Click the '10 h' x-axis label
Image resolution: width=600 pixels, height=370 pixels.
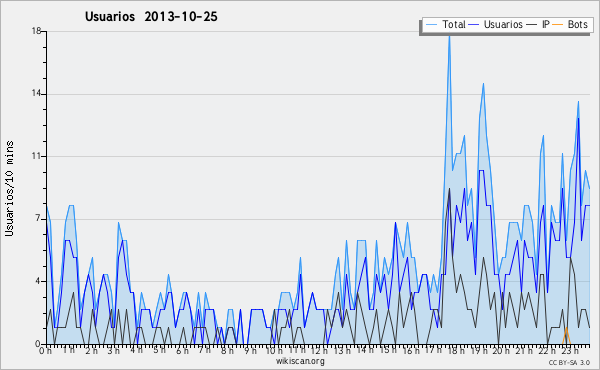[x=274, y=350]
